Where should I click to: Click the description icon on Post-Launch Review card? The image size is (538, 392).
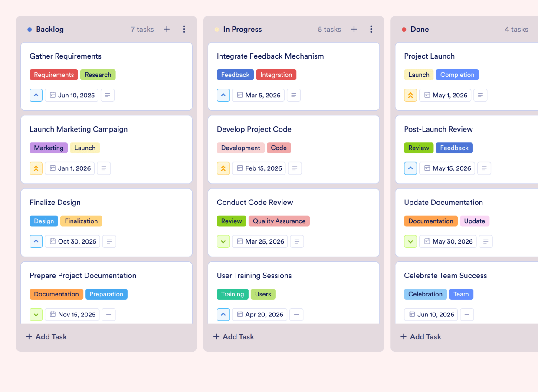(484, 168)
